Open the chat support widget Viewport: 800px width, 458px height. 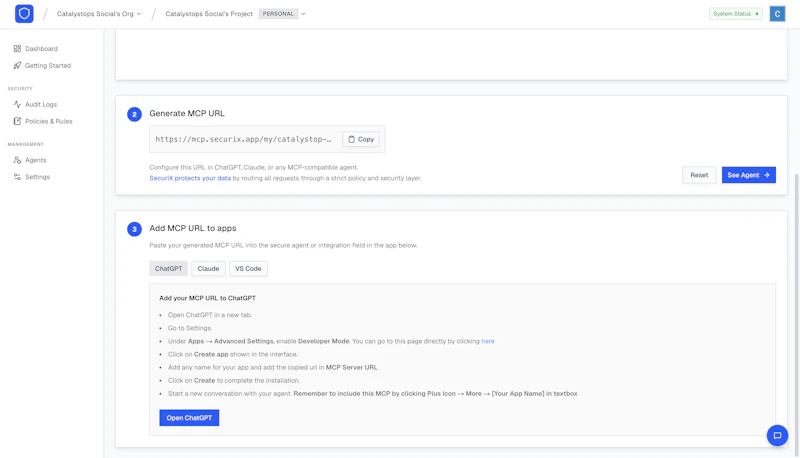(x=777, y=436)
